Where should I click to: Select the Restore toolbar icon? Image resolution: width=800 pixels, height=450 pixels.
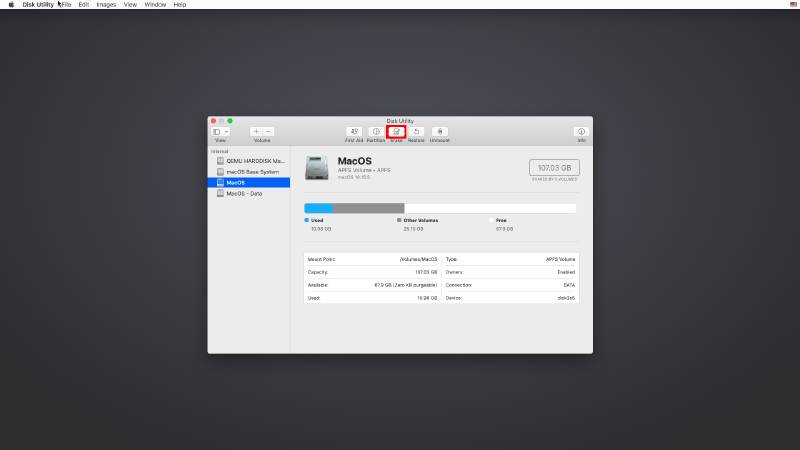(x=416, y=131)
